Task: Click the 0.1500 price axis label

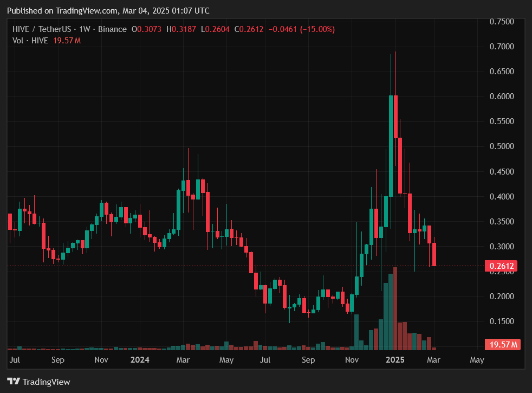Action: [x=502, y=321]
